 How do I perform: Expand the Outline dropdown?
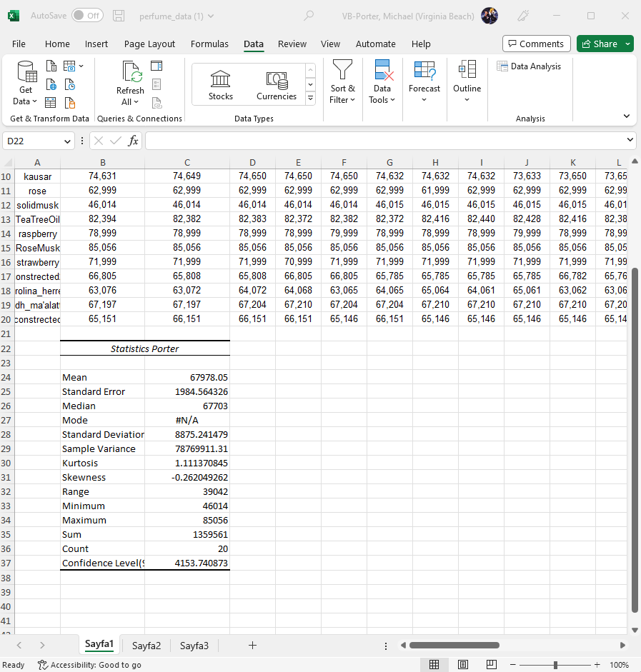[x=467, y=84]
